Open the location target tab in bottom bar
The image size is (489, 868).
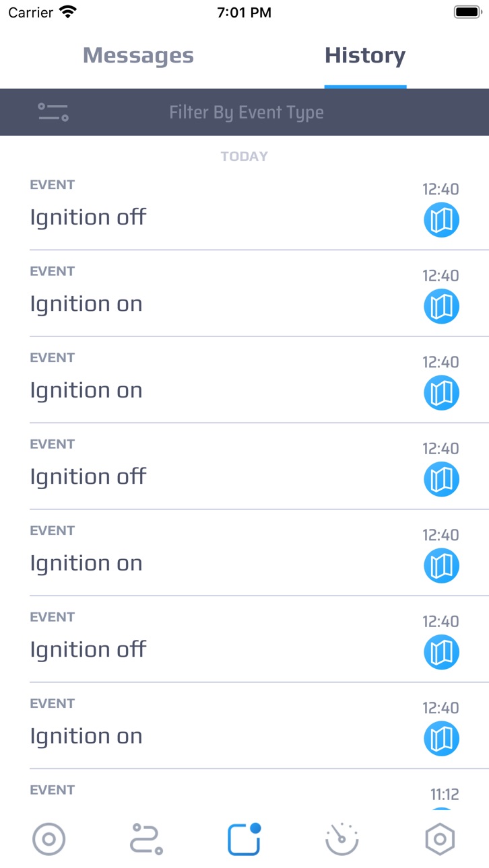[49, 839]
